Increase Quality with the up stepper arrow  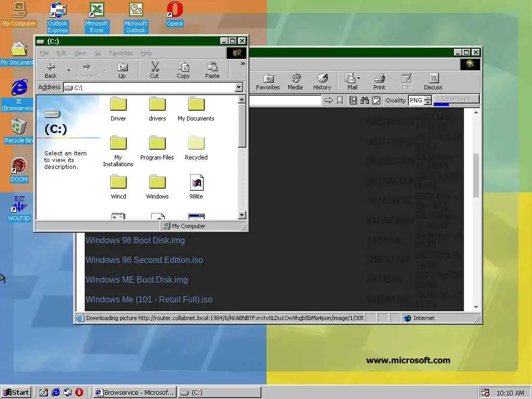(x=428, y=98)
